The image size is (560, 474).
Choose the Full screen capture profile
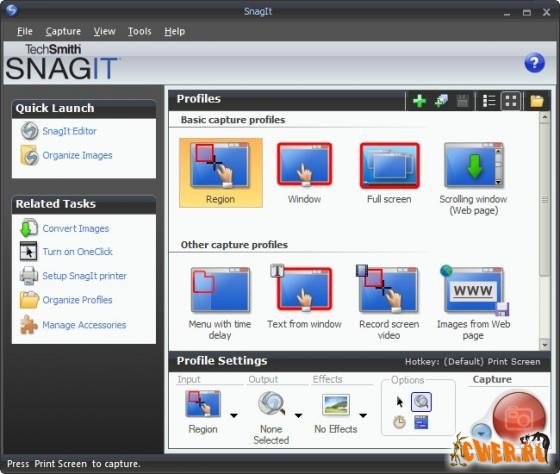pyautogui.click(x=389, y=173)
